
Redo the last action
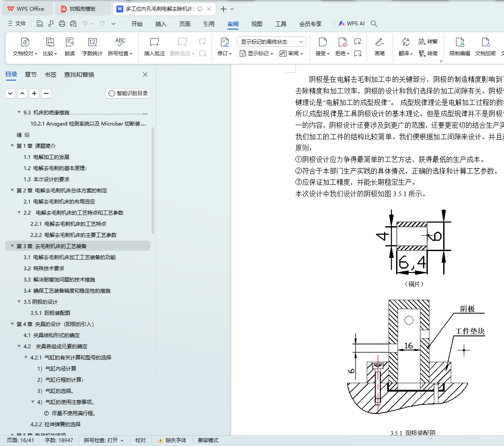click(x=102, y=24)
